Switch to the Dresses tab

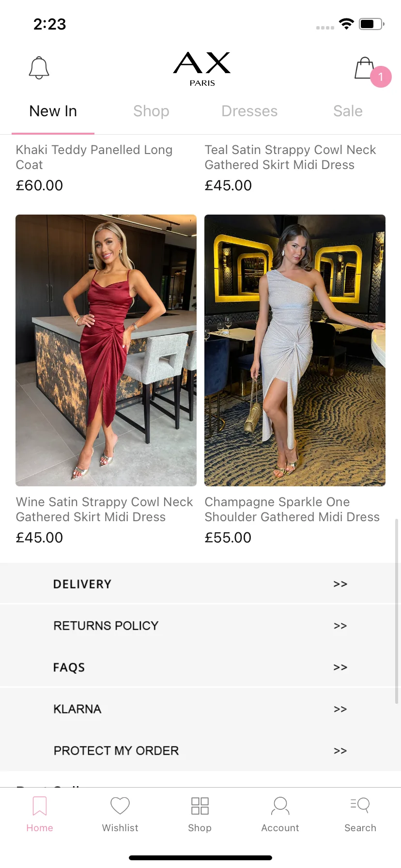click(249, 111)
